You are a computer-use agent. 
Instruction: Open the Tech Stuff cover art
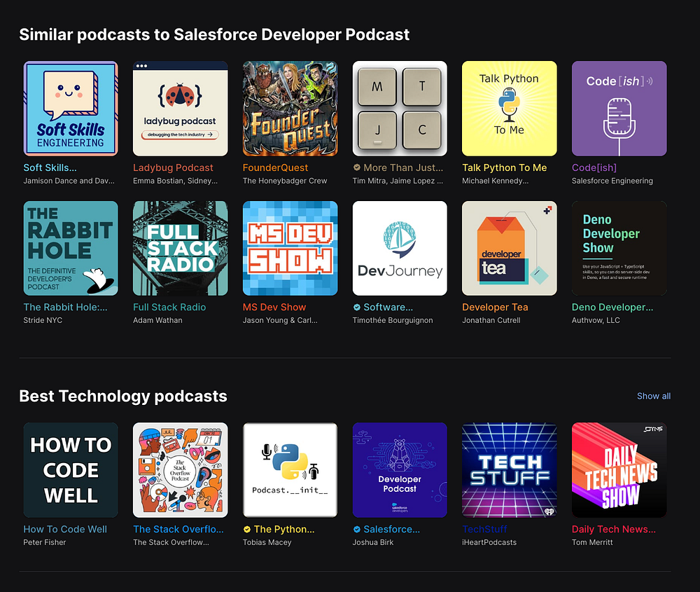[510, 470]
